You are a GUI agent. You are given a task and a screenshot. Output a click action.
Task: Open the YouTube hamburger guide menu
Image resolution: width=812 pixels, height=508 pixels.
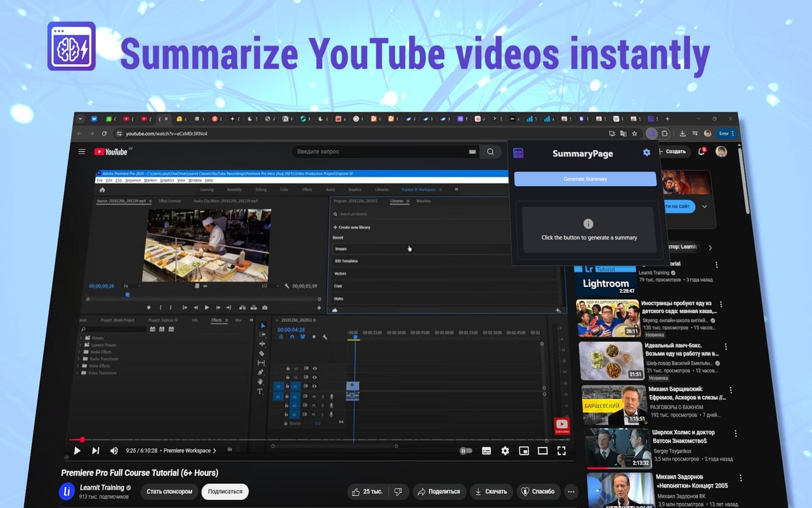click(x=81, y=152)
